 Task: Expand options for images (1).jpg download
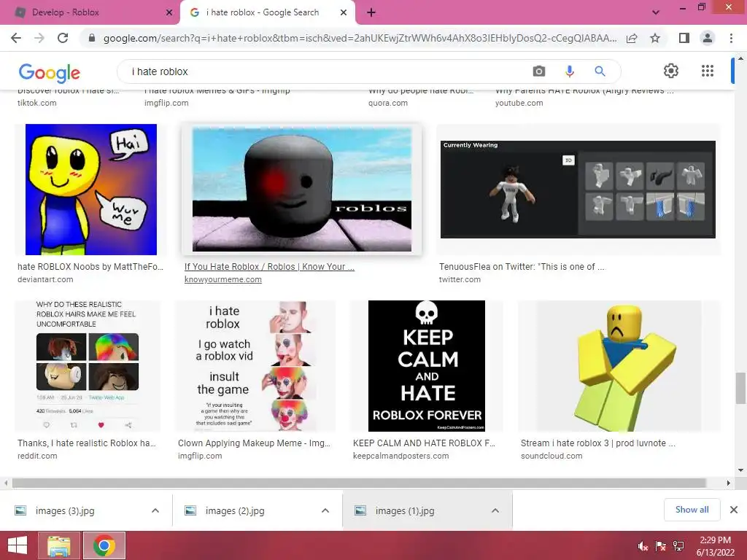(x=495, y=510)
